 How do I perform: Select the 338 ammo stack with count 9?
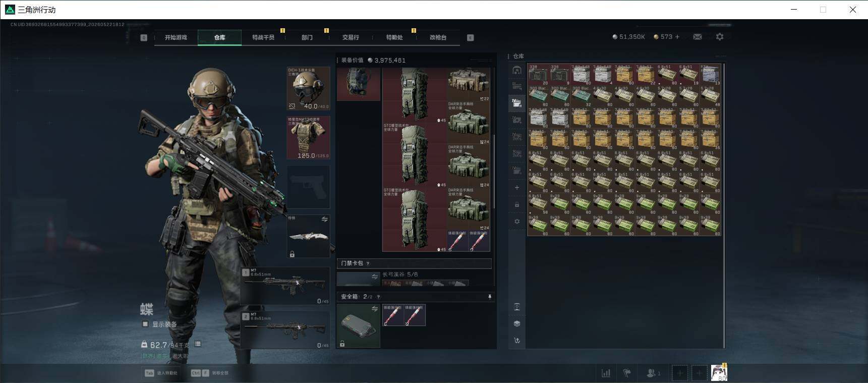(x=560, y=75)
